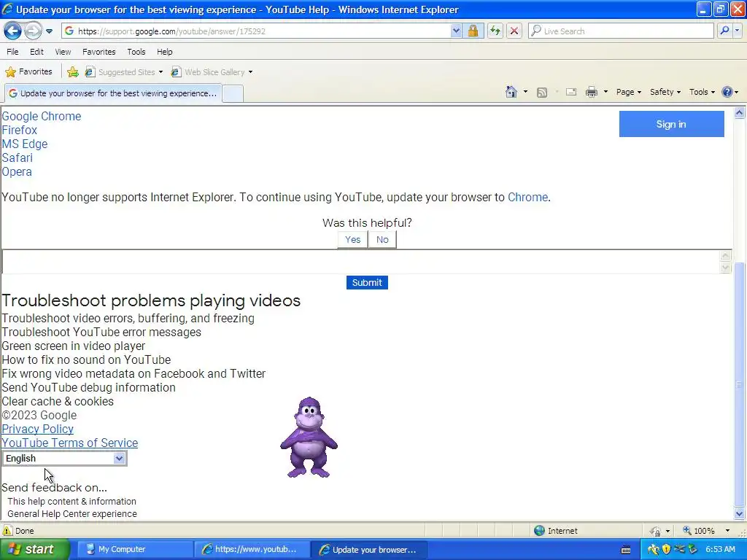Image resolution: width=747 pixels, height=560 pixels.
Task: Click the Submit button
Action: 367,282
